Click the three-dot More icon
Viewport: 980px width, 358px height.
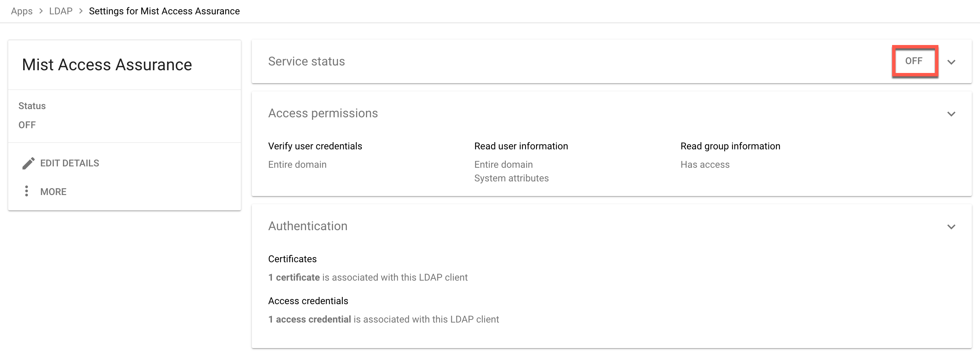[x=26, y=191]
